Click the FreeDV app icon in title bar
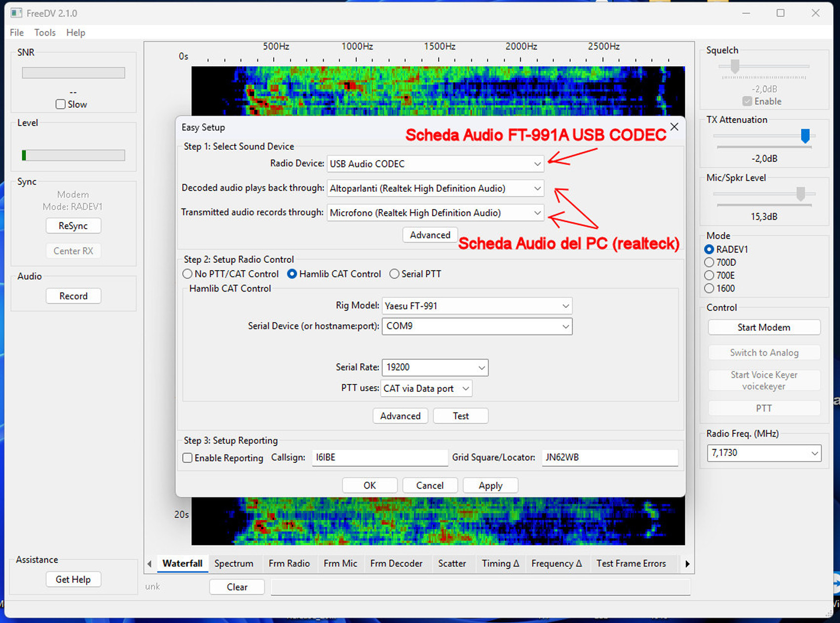The width and height of the screenshot is (840, 623). tap(16, 13)
